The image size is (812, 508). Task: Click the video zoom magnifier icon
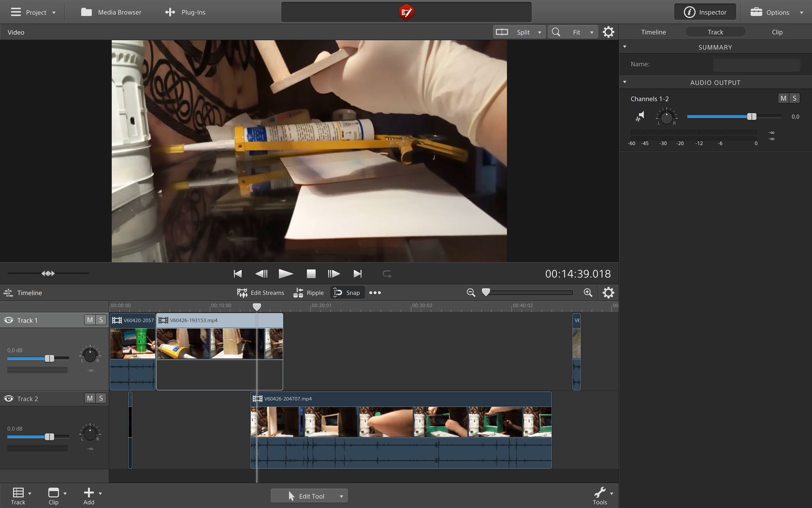(556, 32)
